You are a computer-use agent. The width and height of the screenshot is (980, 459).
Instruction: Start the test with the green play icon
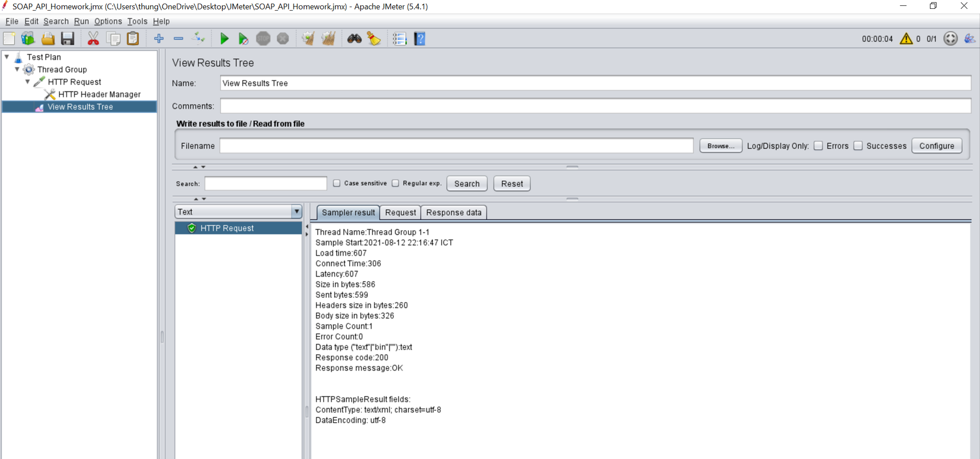[x=224, y=39]
